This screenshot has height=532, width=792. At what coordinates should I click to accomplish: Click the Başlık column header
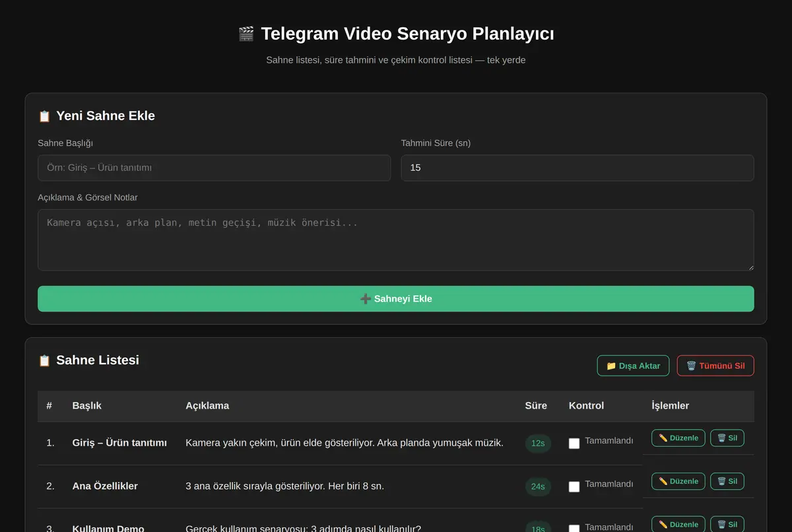coord(87,406)
